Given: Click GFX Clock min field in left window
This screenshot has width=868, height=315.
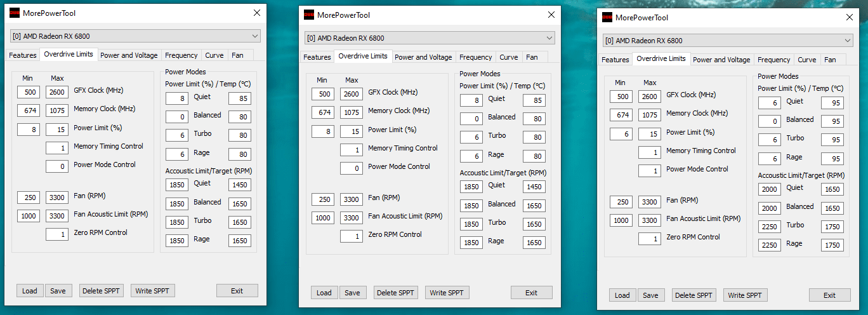Looking at the screenshot, I should pos(28,92).
